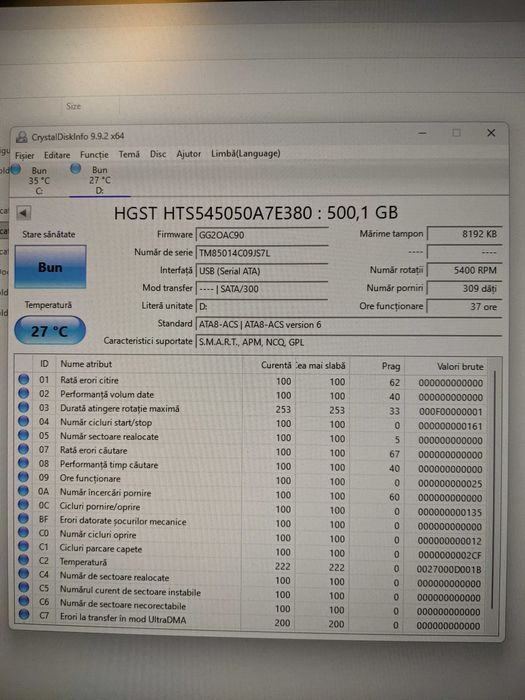Minimize the CrystalDiskInfo window

click(x=422, y=133)
